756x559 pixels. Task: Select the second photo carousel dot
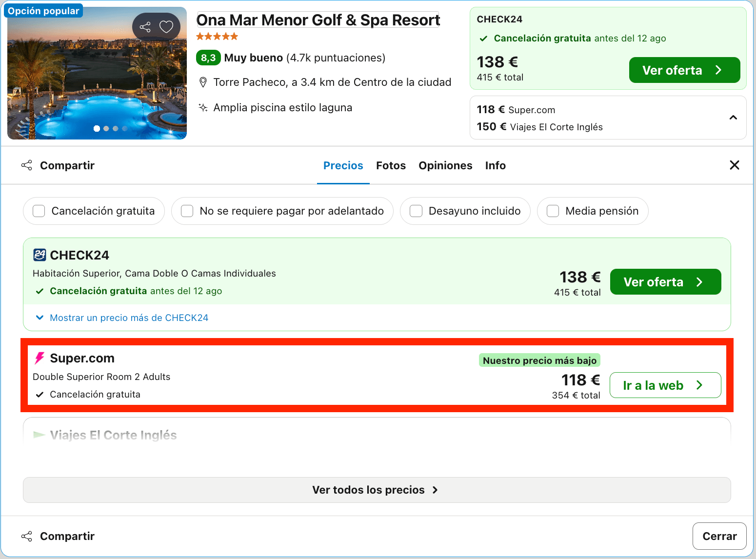point(106,129)
